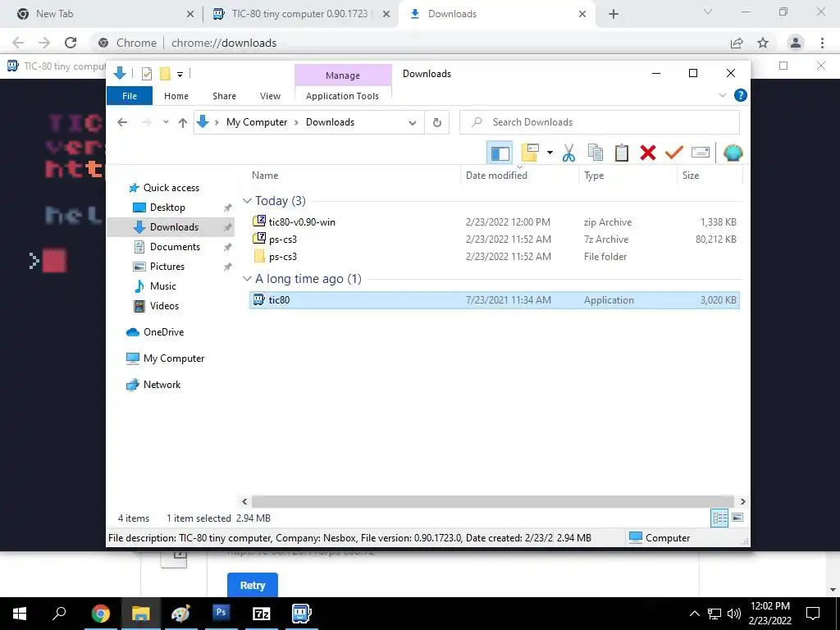Open the Application Tools ribbon tab
The width and height of the screenshot is (840, 630).
coord(342,96)
